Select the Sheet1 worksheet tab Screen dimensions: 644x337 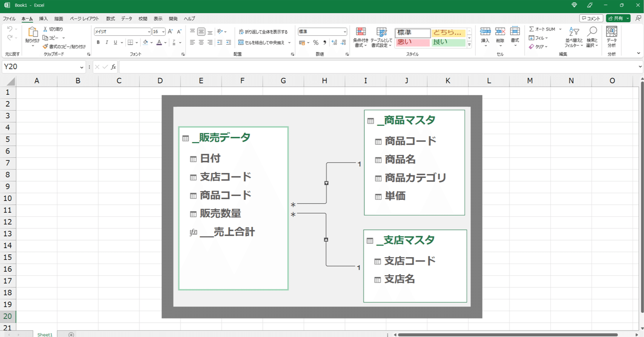pyautogui.click(x=45, y=334)
